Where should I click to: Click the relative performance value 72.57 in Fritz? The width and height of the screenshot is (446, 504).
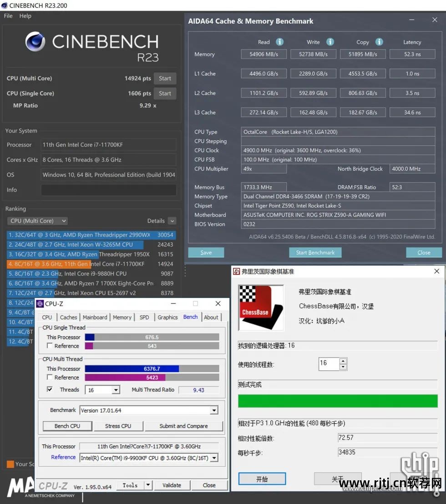tap(387, 438)
